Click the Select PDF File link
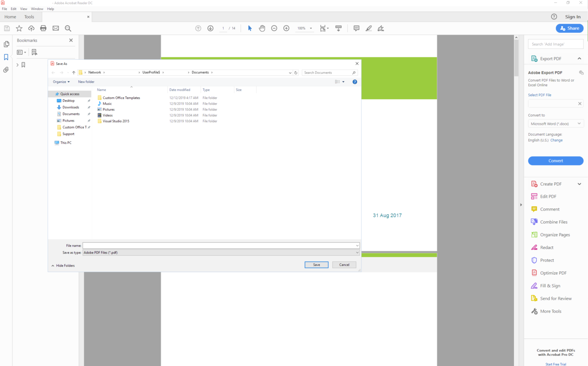588x366 pixels. pyautogui.click(x=540, y=95)
